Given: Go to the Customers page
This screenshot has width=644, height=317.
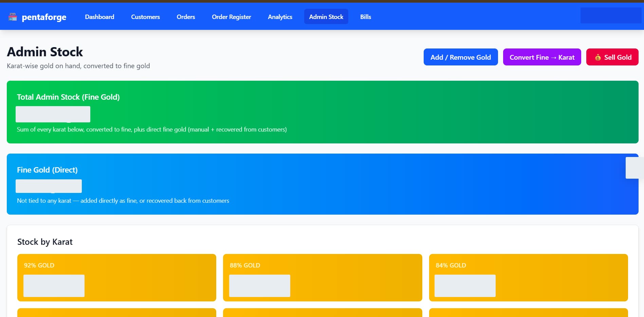Looking at the screenshot, I should coord(145,17).
